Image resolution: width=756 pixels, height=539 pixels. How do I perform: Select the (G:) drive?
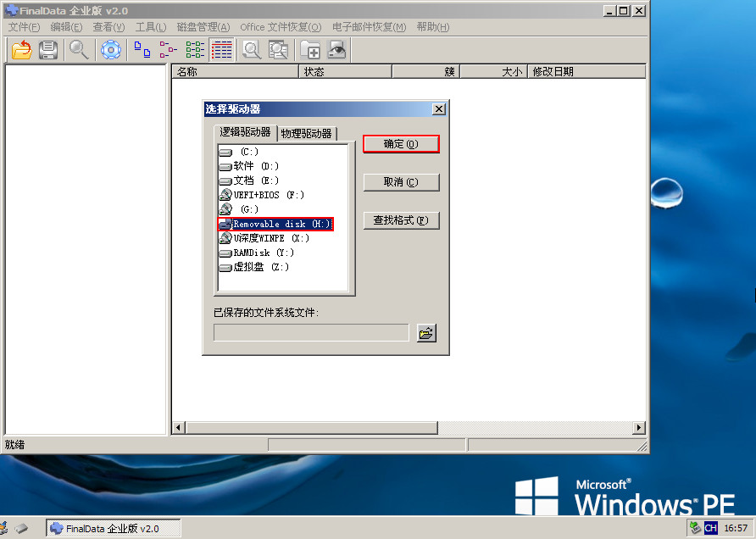coord(239,209)
